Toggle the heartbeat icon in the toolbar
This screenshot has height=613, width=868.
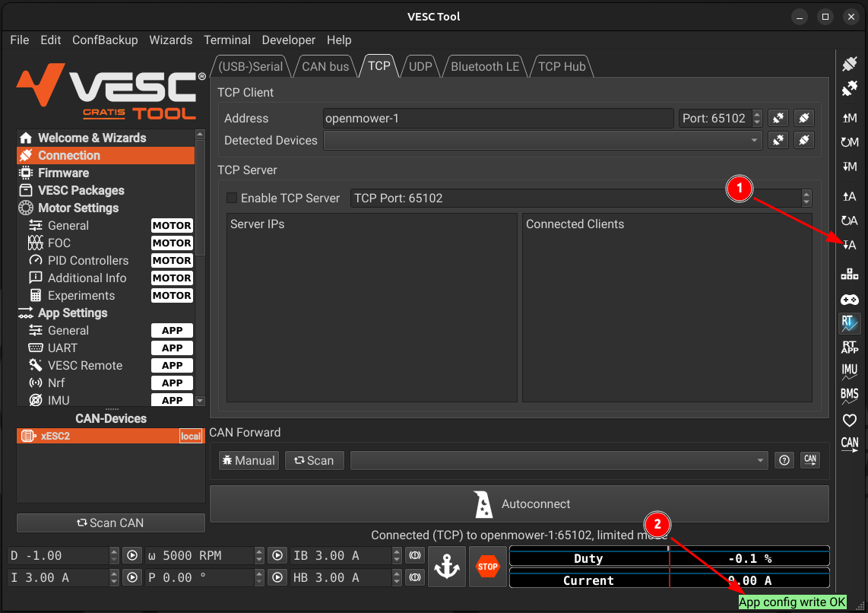pyautogui.click(x=850, y=420)
